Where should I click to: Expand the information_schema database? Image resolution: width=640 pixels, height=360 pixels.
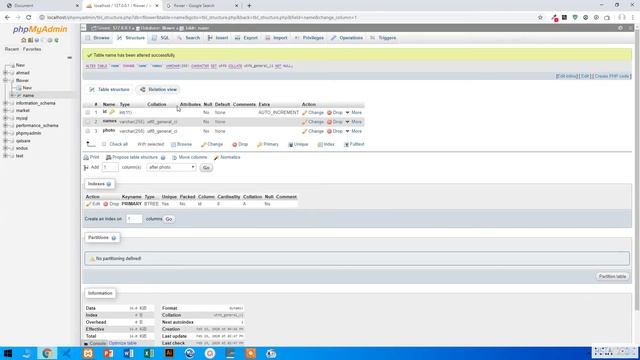pyautogui.click(x=5, y=103)
